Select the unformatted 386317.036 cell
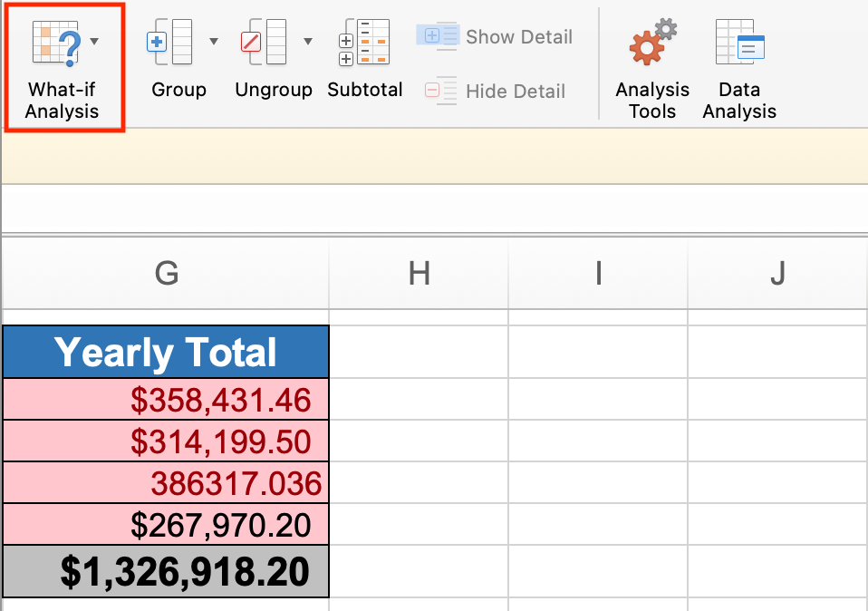The width and height of the screenshot is (868, 611). pyautogui.click(x=166, y=482)
